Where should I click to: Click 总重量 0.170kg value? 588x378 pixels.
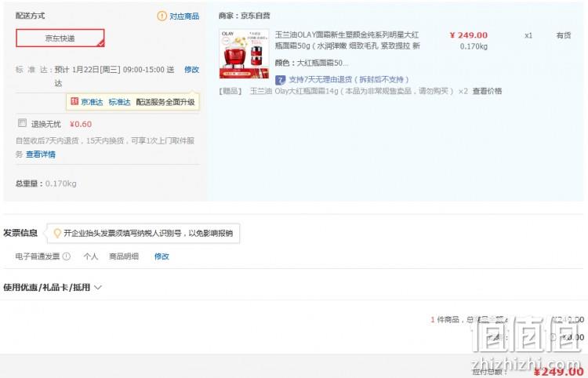coord(60,184)
